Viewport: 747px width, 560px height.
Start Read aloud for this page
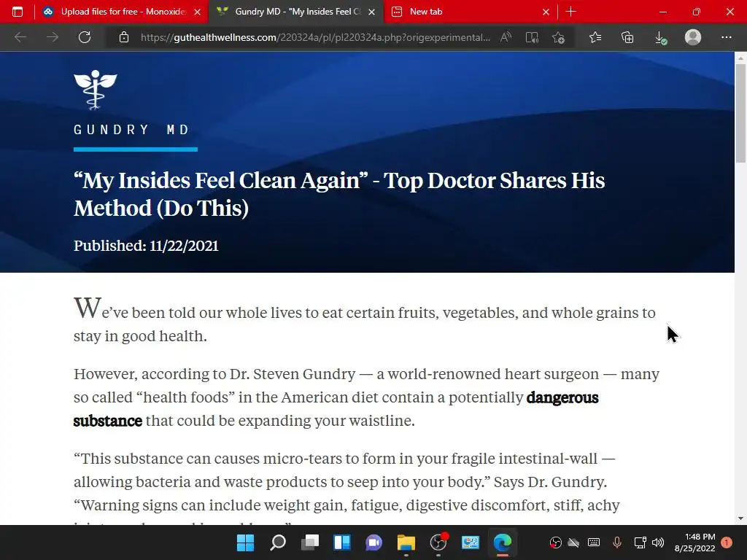(506, 37)
